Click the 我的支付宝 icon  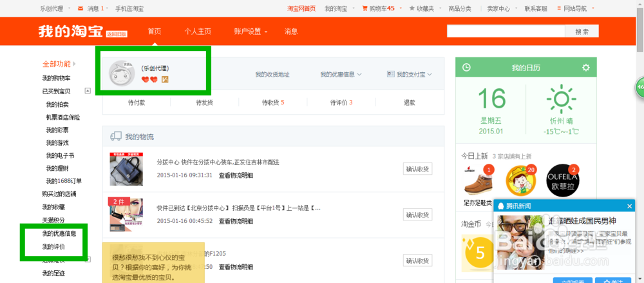point(391,74)
